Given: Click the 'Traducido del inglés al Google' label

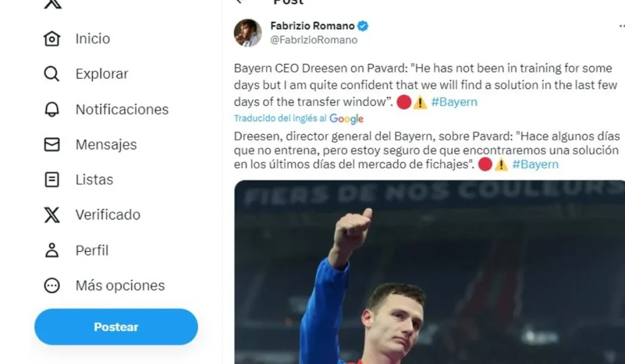Looking at the screenshot, I should click(x=298, y=118).
